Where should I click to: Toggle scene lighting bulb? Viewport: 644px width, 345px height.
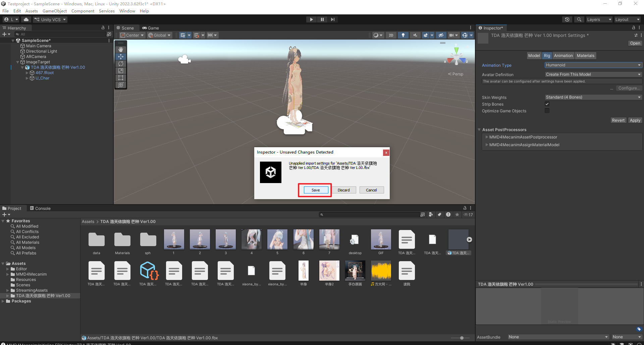click(403, 35)
